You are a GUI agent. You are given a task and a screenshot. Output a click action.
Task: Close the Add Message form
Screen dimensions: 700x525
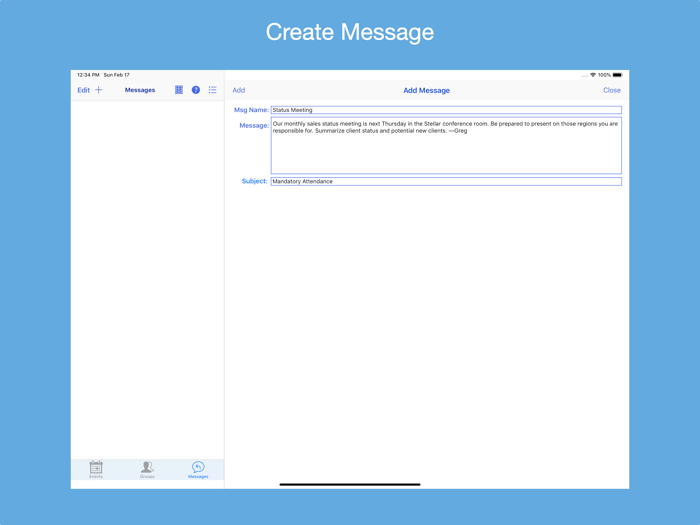[x=612, y=90]
